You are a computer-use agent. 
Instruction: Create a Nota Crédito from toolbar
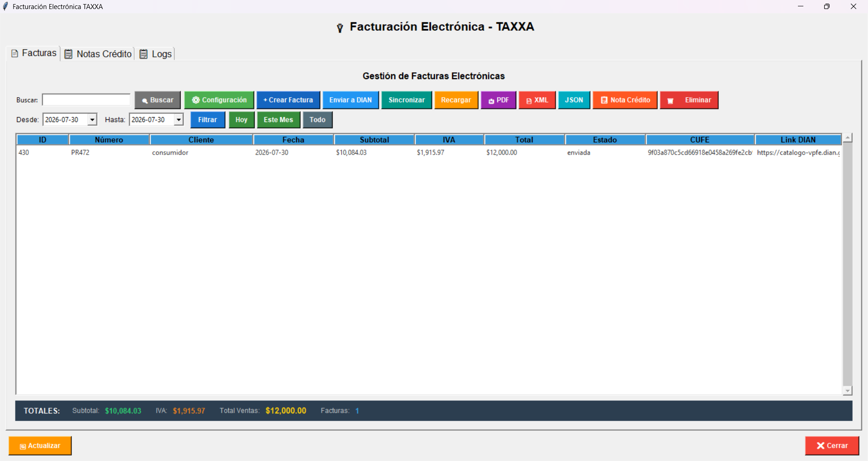click(x=625, y=100)
